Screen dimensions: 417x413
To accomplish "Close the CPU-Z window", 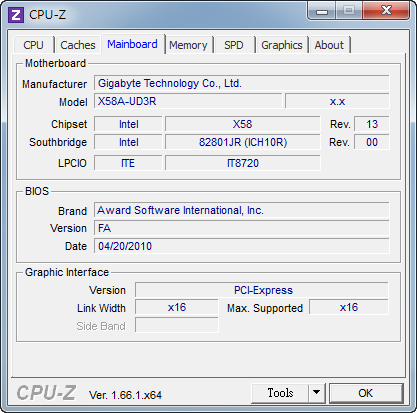I will 386,11.
